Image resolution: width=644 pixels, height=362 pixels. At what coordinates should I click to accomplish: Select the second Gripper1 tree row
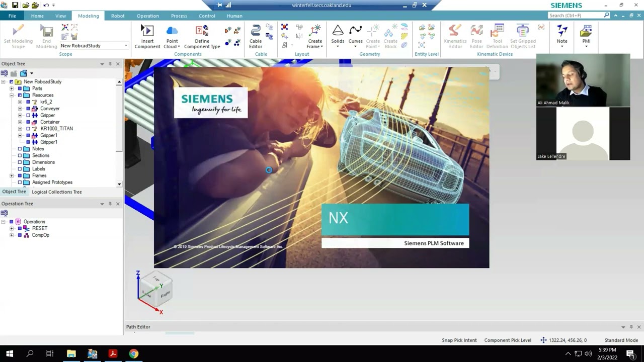tap(49, 142)
